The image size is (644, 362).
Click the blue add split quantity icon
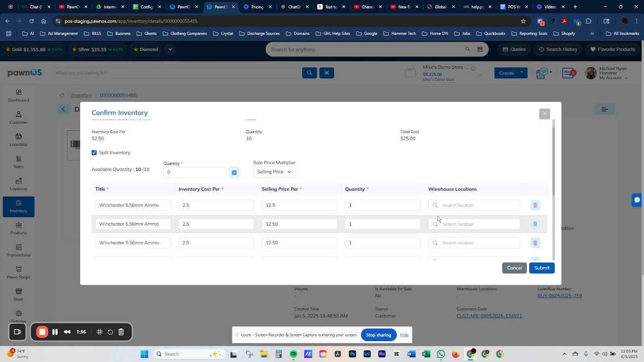234,173
